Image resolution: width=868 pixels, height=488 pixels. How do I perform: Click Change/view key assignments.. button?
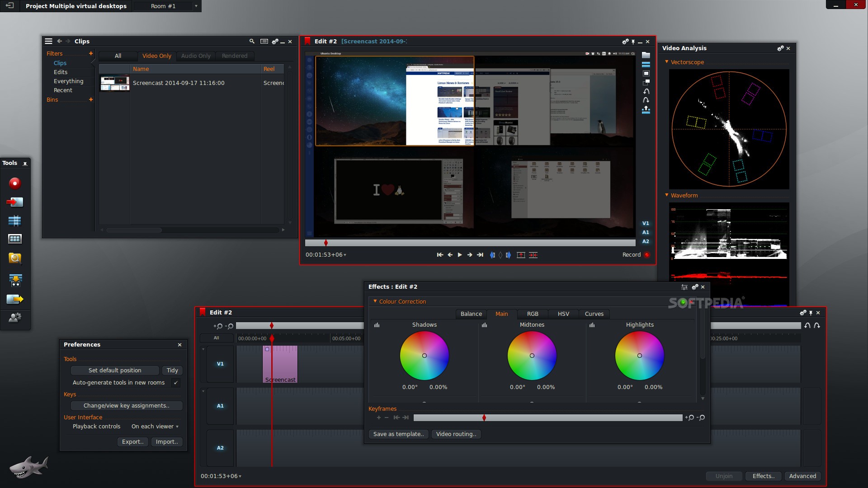pyautogui.click(x=126, y=406)
